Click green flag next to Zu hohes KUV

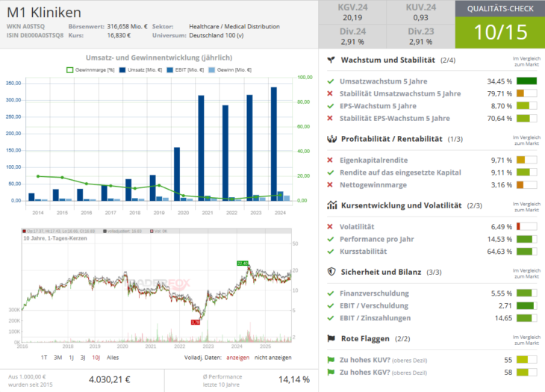coord(330,359)
